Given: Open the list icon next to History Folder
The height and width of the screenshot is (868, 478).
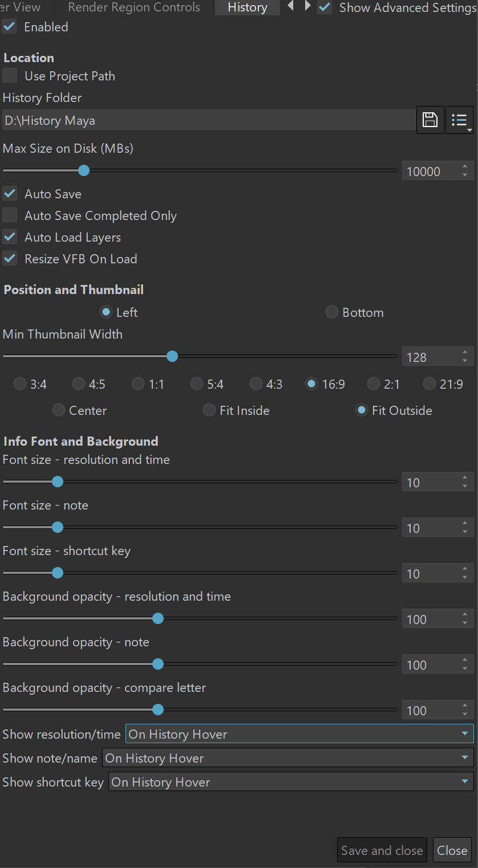Looking at the screenshot, I should click(459, 120).
